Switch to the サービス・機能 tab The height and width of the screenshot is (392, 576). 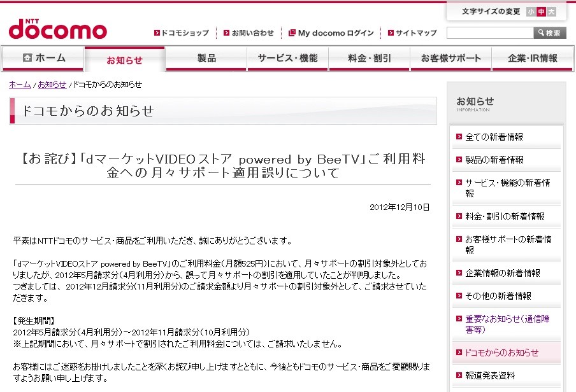287,59
